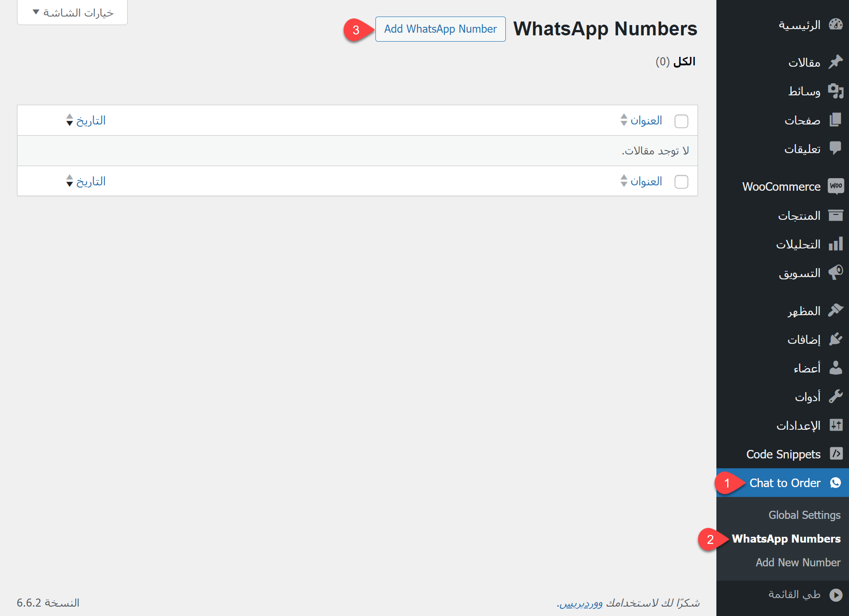Tick the select-all checkbox in the table header
This screenshot has width=849, height=616.
pos(681,121)
